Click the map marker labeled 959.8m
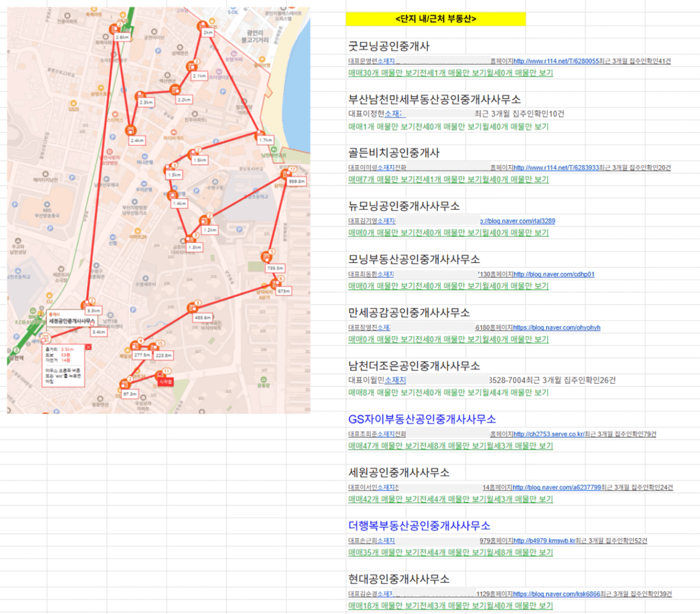700x614 pixels. tap(286, 174)
